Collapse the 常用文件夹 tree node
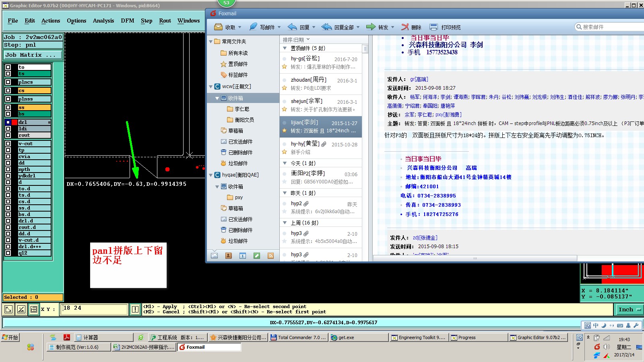 pyautogui.click(x=211, y=41)
